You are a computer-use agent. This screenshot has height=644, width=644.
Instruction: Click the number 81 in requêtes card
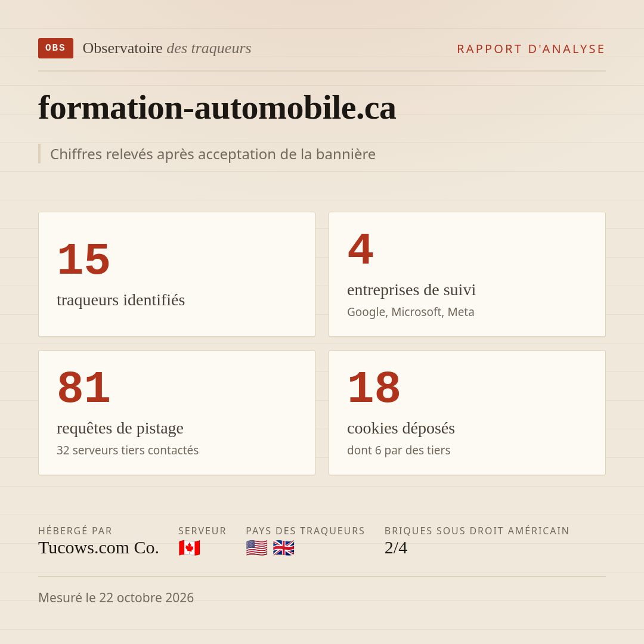83,388
